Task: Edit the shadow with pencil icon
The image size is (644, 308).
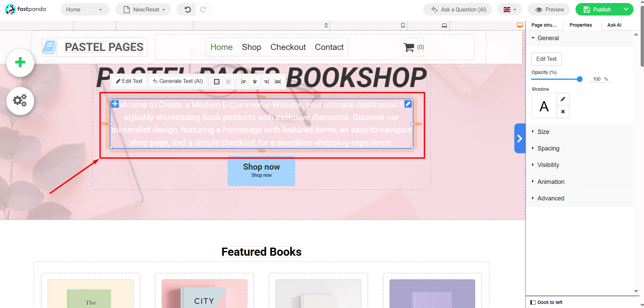Action: pyautogui.click(x=563, y=99)
